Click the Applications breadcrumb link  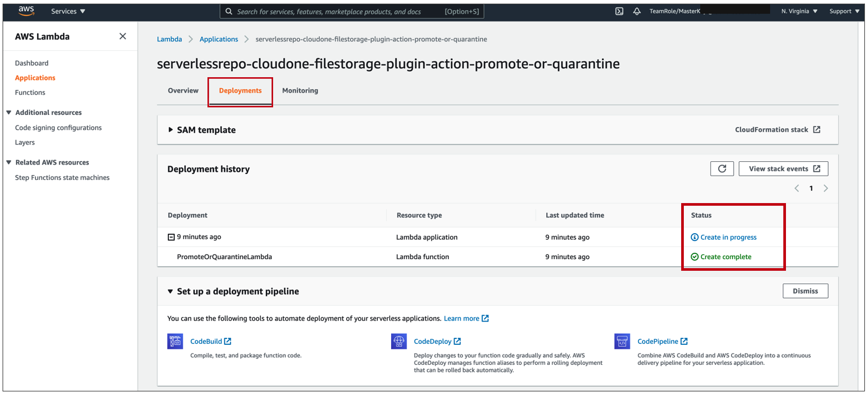point(219,39)
